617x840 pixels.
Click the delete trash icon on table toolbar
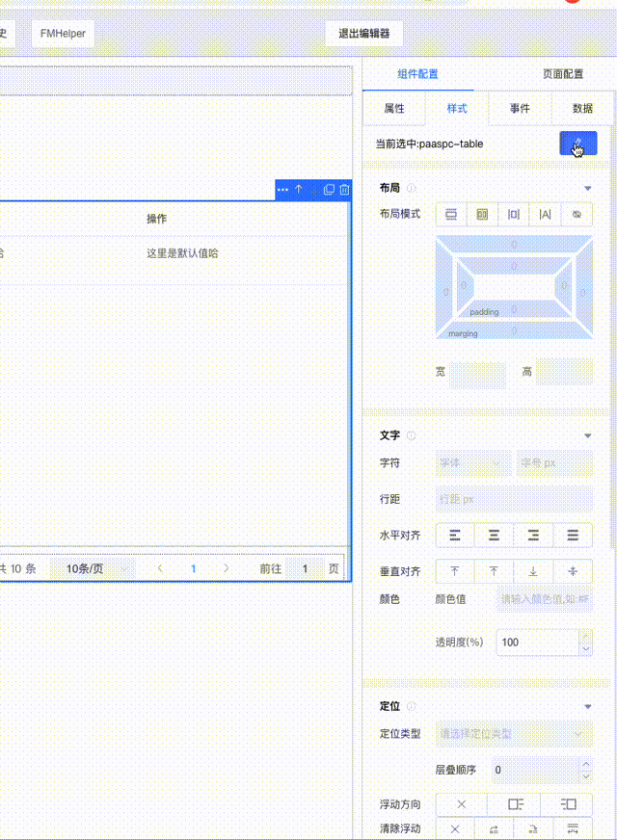[x=344, y=191]
